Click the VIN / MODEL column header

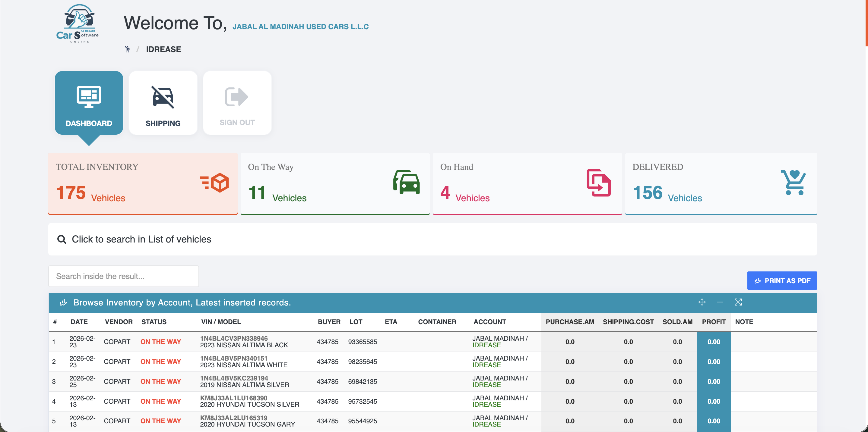(x=221, y=322)
